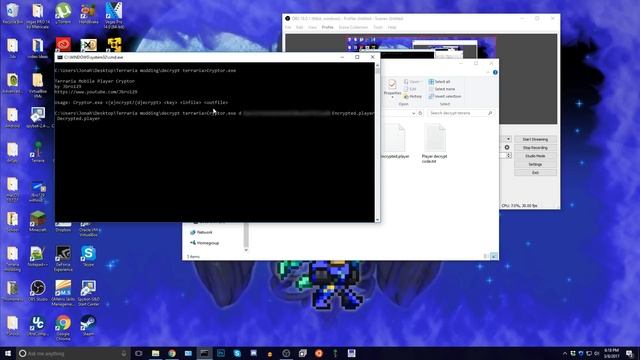Click Start Streaming in OBS

pos(535,139)
